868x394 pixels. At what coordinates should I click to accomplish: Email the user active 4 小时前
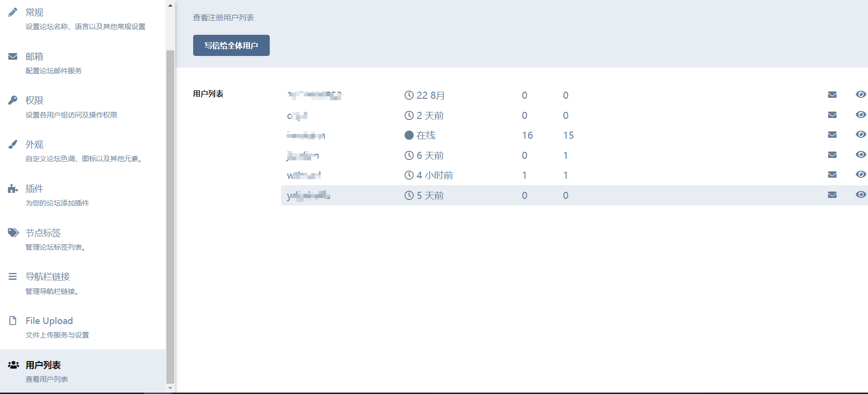point(832,175)
